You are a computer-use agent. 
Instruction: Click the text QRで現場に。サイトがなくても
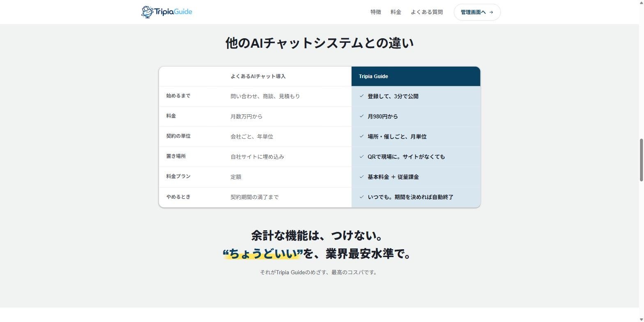[x=406, y=157]
